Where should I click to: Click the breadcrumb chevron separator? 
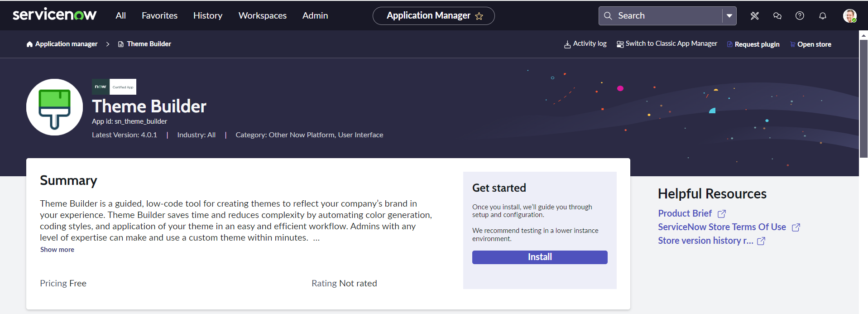point(108,44)
